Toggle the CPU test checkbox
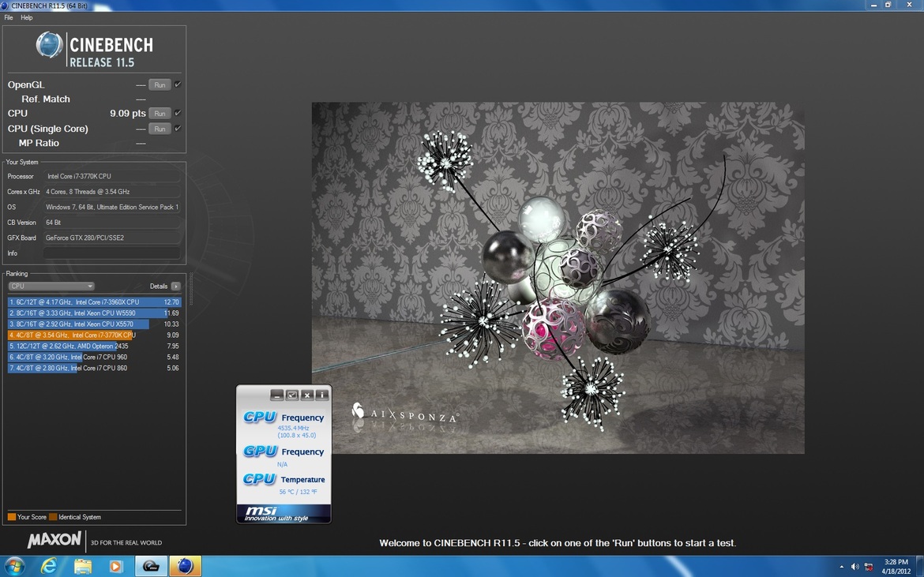Viewport: 924px width, 577px height. click(178, 112)
